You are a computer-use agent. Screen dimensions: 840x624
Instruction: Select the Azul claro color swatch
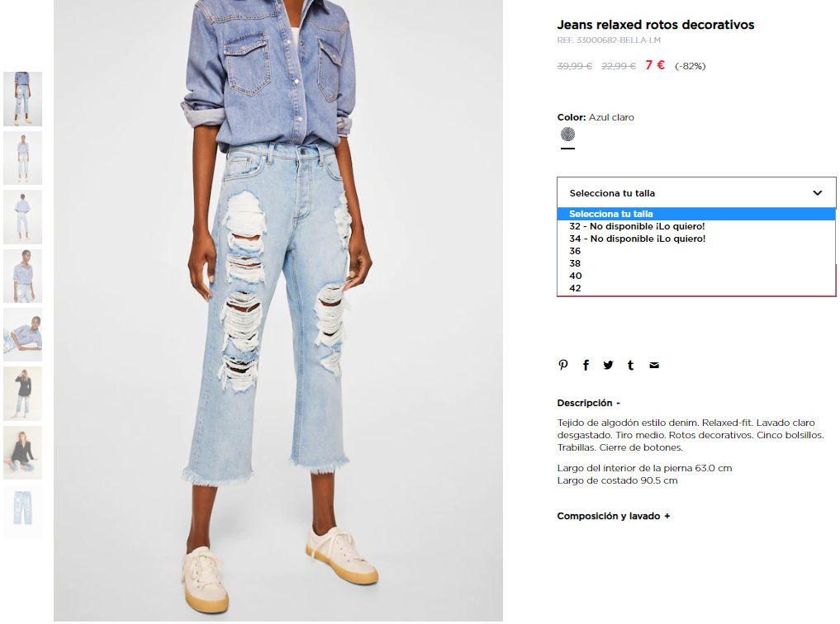pos(568,135)
